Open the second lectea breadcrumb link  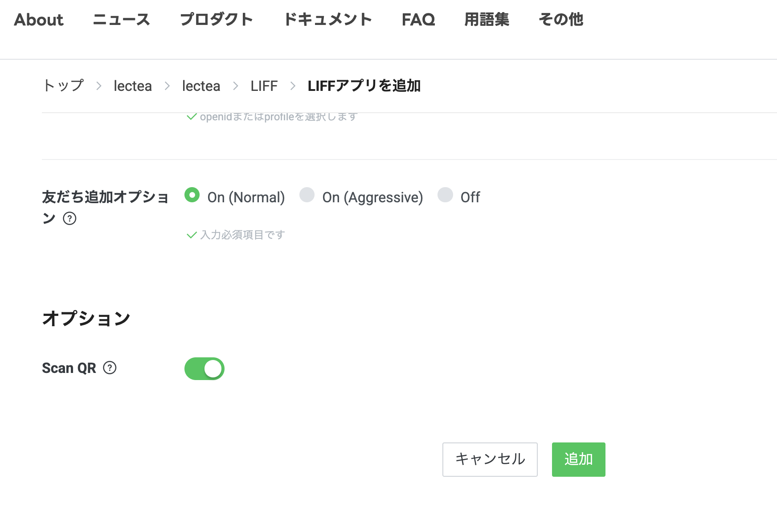click(201, 86)
